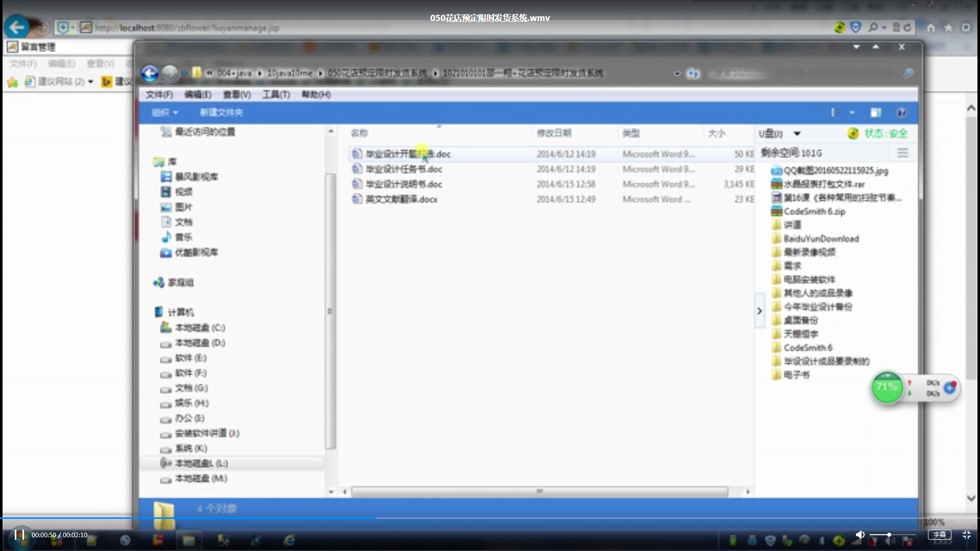Open the 建议网站 favorites dropdown arrow

[x=91, y=82]
